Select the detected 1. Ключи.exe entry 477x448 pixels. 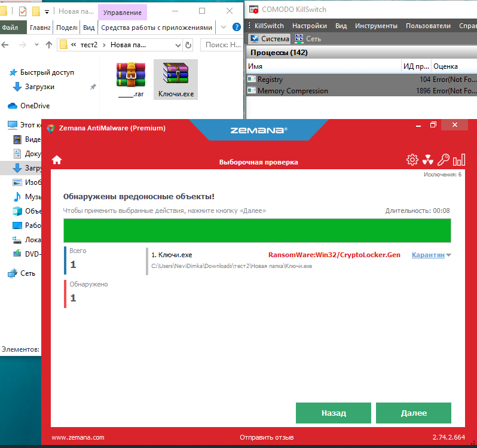[172, 255]
